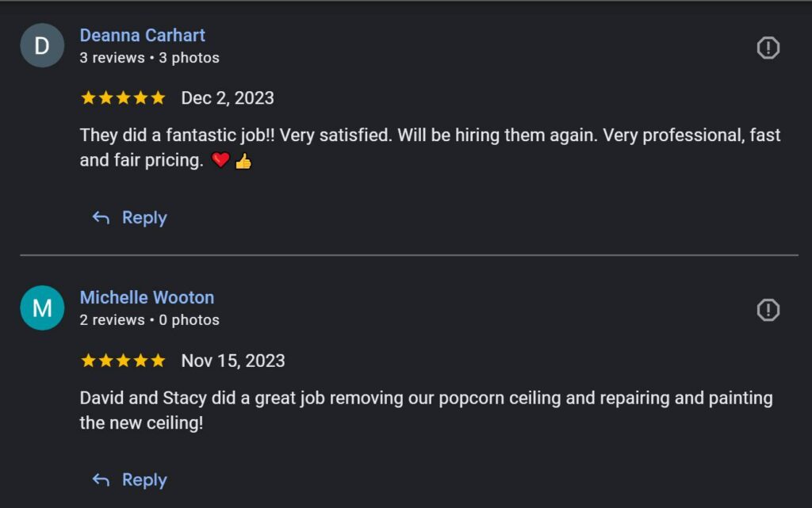
Task: Click the flag icon on Michelle Wooton's review
Action: point(768,310)
